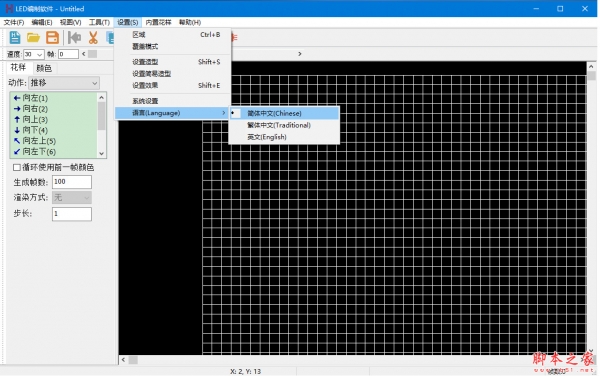Switch to the 花样 tab
Viewport: 600px width, 376px height.
[18, 68]
